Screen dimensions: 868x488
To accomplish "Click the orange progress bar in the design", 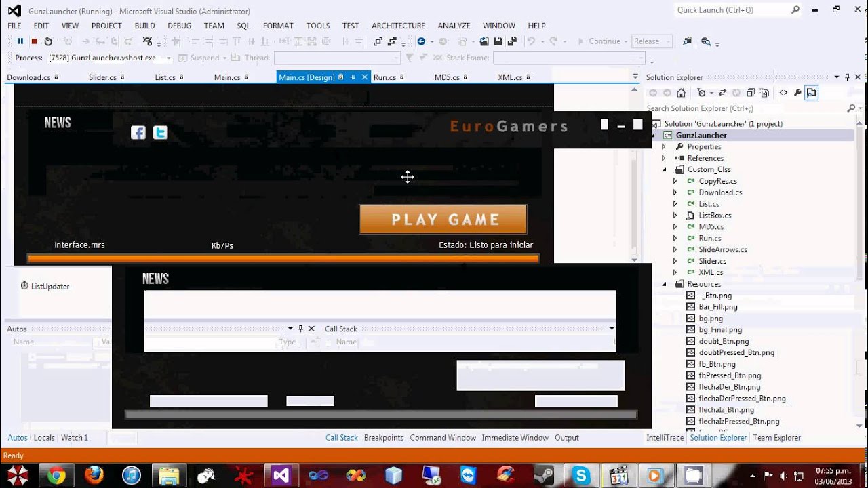I will coord(283,258).
